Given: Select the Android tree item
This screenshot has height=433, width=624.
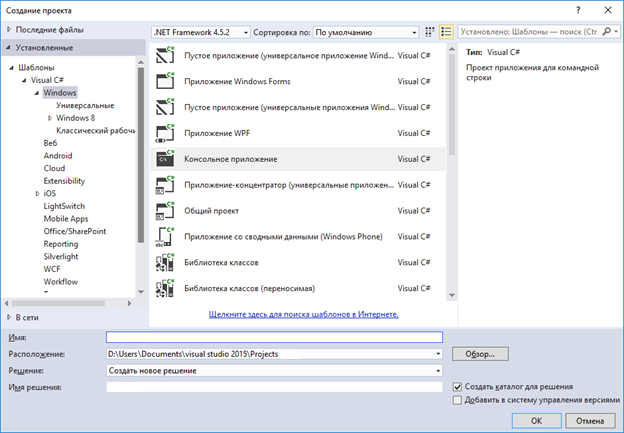Looking at the screenshot, I should click(58, 156).
